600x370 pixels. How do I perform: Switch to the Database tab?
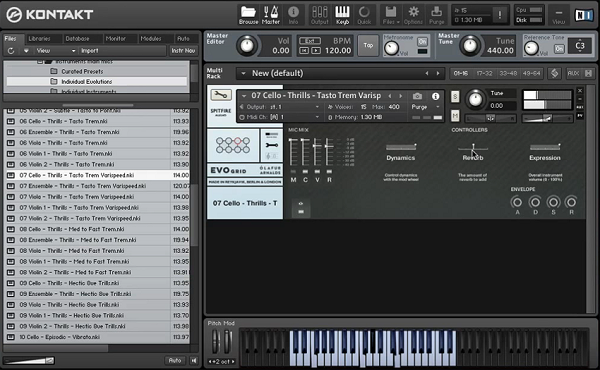[77, 39]
